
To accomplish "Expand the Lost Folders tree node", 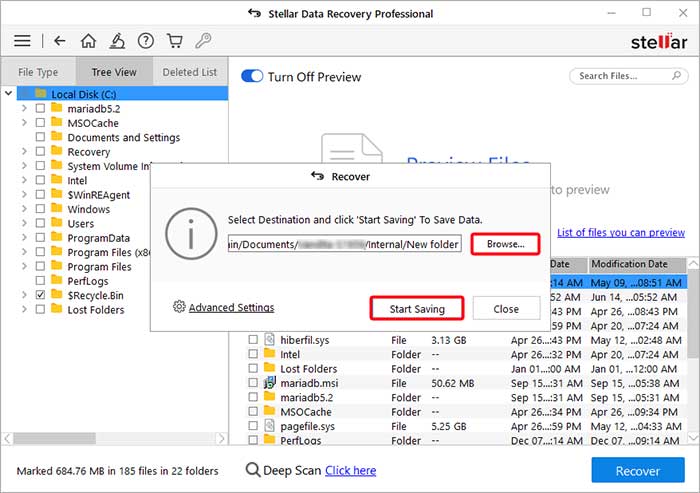I will pos(24,309).
